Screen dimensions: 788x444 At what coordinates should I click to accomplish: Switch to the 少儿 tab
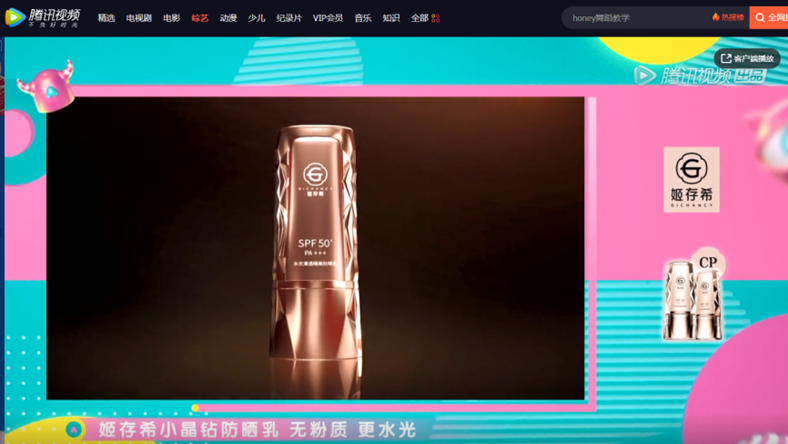pos(256,18)
